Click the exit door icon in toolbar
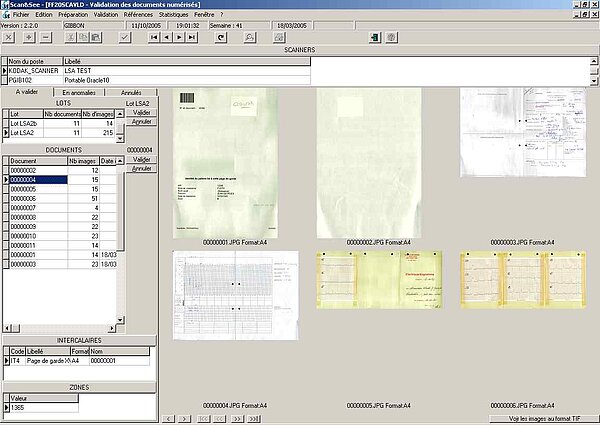Viewport: 600px width, 425px height. pyautogui.click(x=374, y=37)
